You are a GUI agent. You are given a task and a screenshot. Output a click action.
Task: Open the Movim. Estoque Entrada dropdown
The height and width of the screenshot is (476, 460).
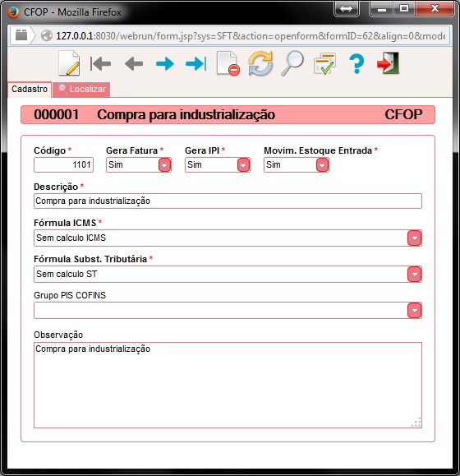(x=322, y=165)
